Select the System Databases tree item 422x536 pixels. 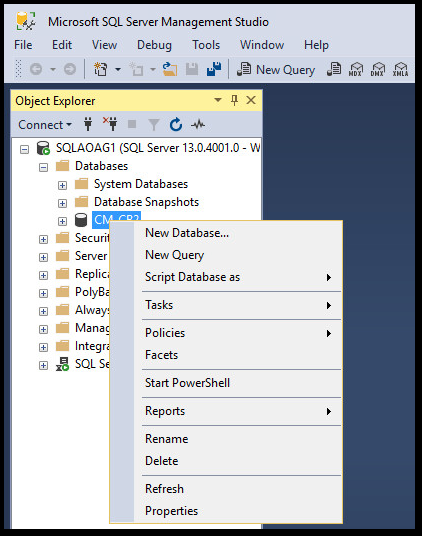click(x=141, y=184)
